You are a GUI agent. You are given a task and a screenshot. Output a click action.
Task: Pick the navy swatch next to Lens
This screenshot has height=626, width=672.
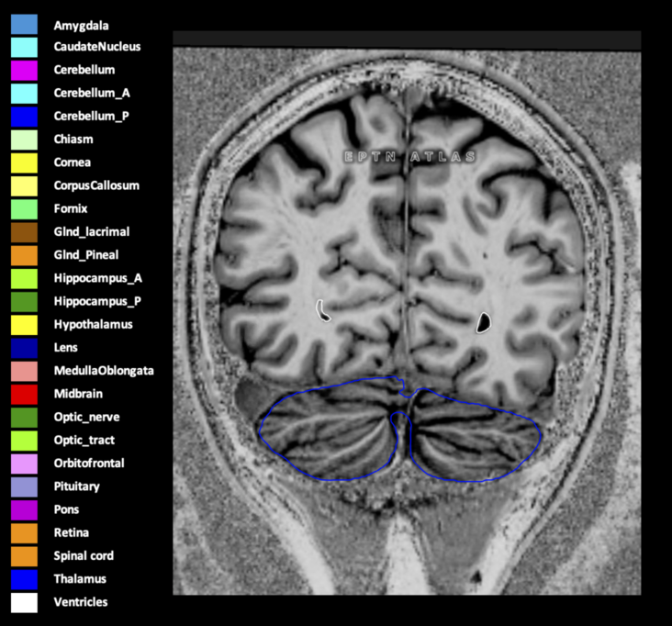pos(24,349)
